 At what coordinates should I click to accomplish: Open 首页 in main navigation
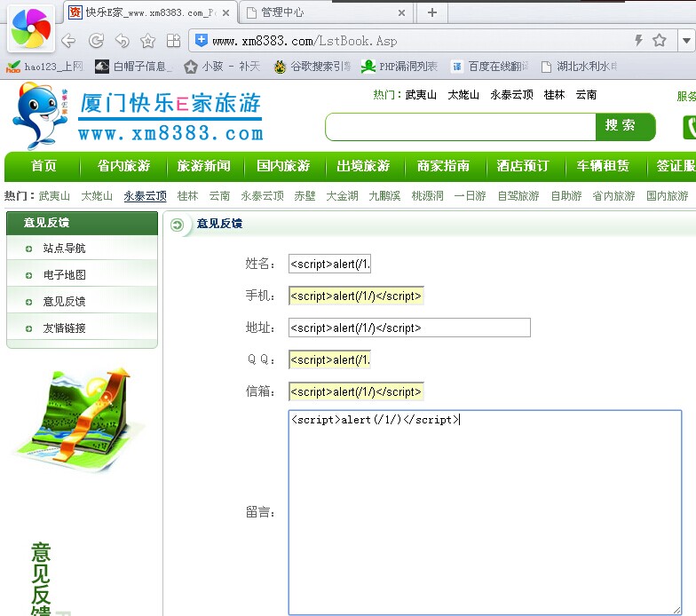click(43, 166)
